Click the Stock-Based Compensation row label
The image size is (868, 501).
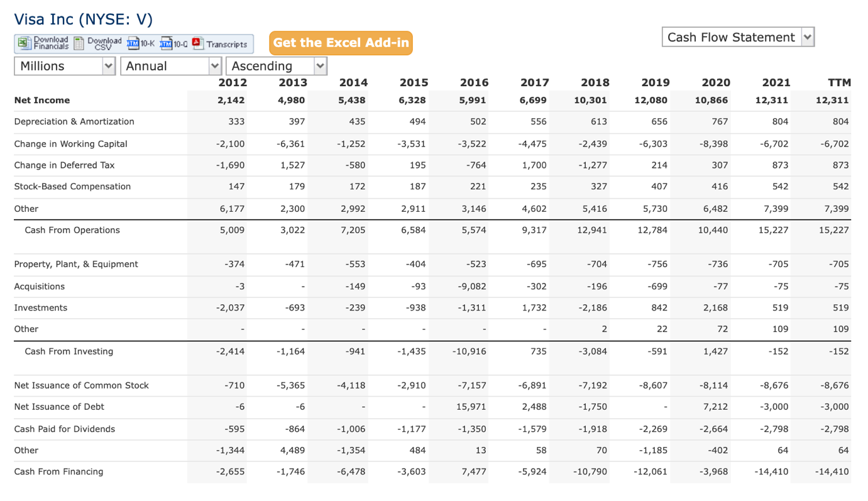(x=72, y=187)
